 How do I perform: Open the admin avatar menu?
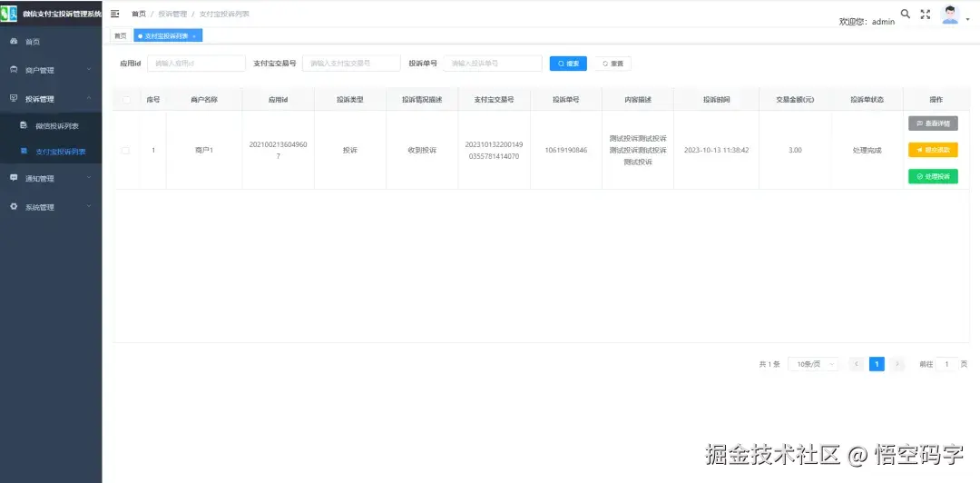[950, 15]
